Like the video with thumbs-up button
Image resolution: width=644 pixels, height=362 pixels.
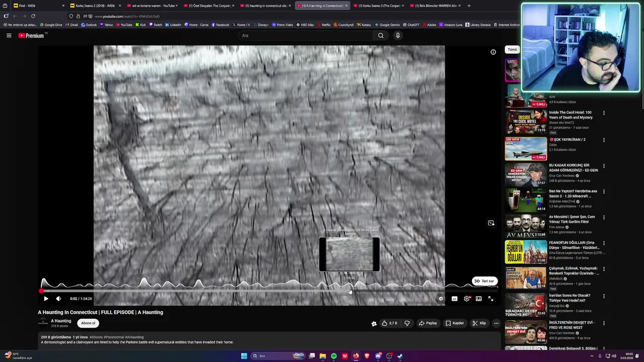(x=389, y=323)
